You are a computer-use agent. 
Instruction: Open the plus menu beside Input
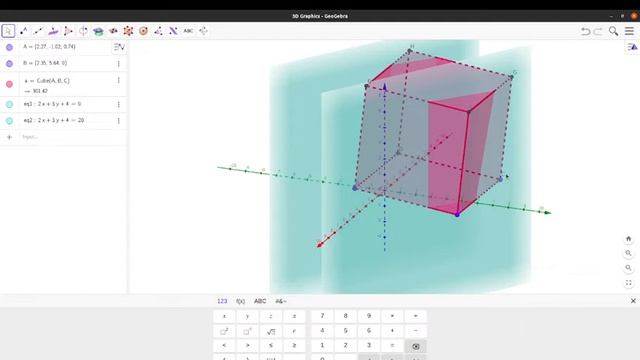(9, 137)
